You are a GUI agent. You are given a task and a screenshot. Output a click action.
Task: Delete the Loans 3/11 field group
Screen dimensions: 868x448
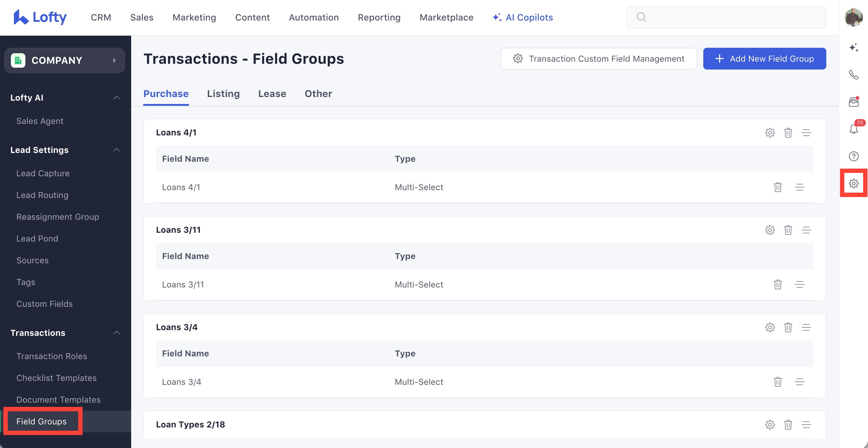click(x=788, y=230)
